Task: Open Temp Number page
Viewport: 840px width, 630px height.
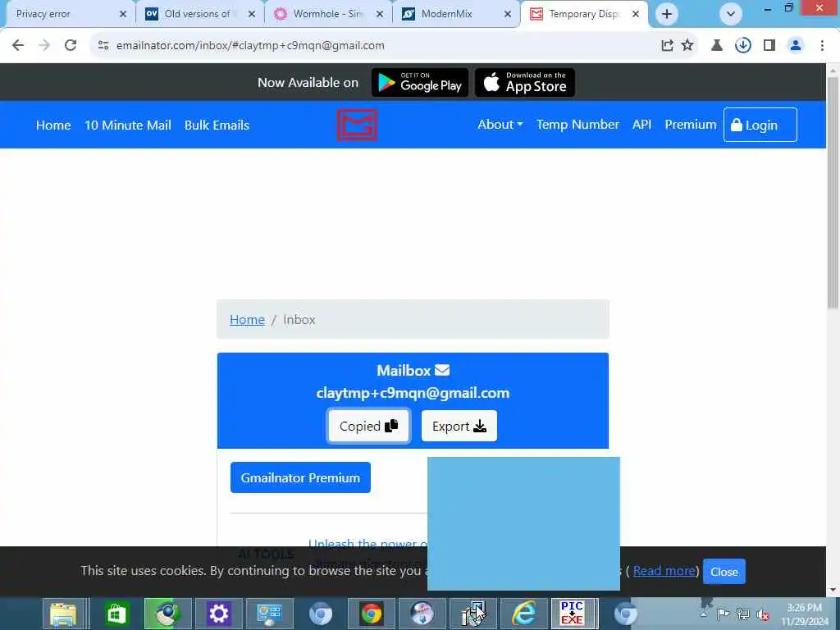Action: point(577,125)
